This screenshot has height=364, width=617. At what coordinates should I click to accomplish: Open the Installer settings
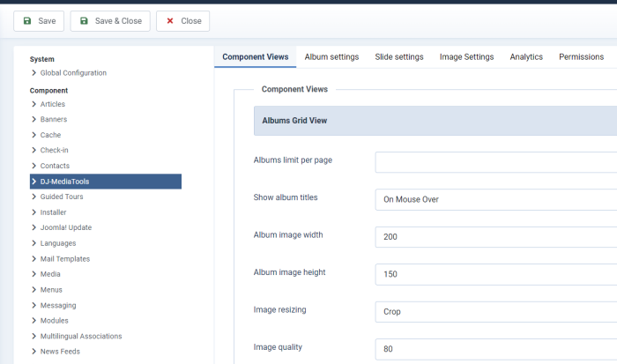(53, 212)
